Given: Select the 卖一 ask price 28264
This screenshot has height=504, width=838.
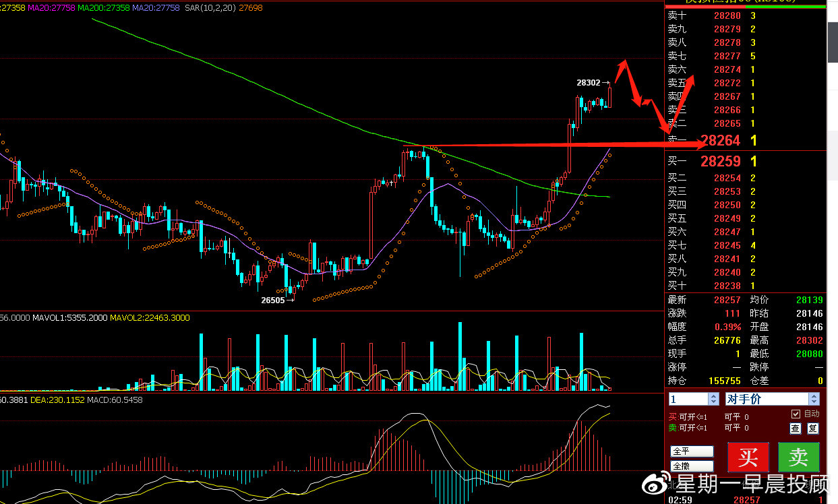Looking at the screenshot, I should tap(720, 140).
